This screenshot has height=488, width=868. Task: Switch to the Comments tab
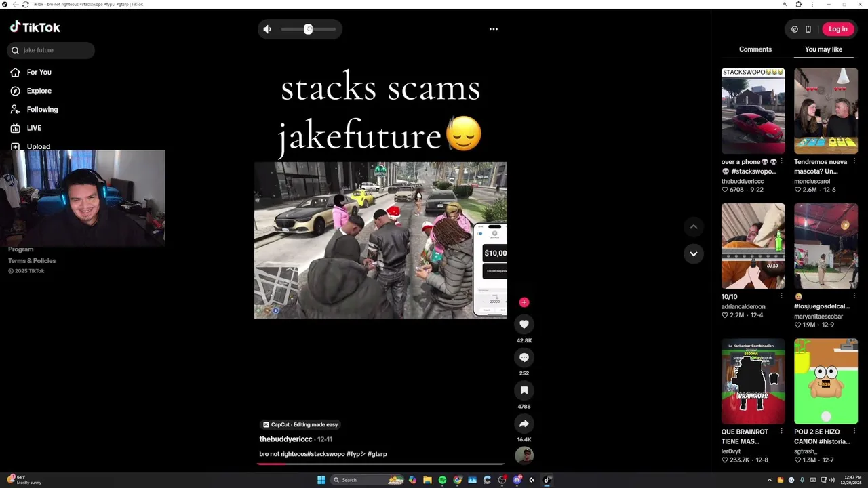click(x=755, y=49)
